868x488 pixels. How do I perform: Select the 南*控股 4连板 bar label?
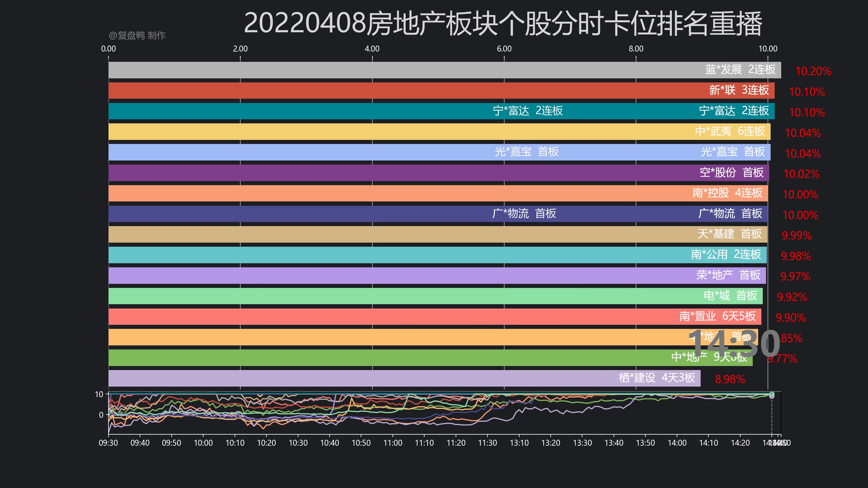(x=727, y=193)
